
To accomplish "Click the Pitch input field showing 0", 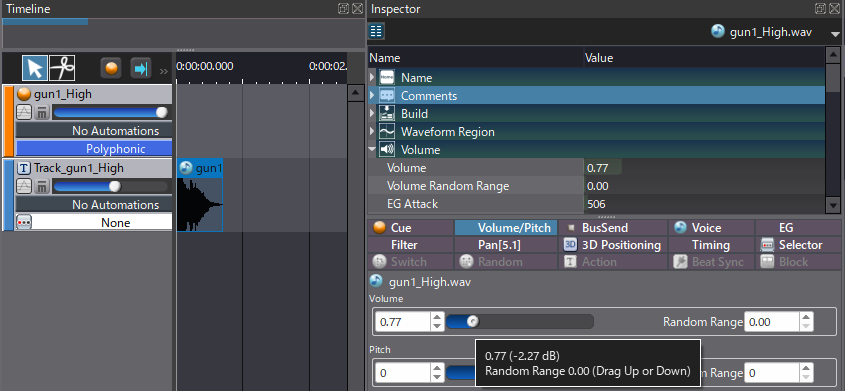I will tap(403, 373).
